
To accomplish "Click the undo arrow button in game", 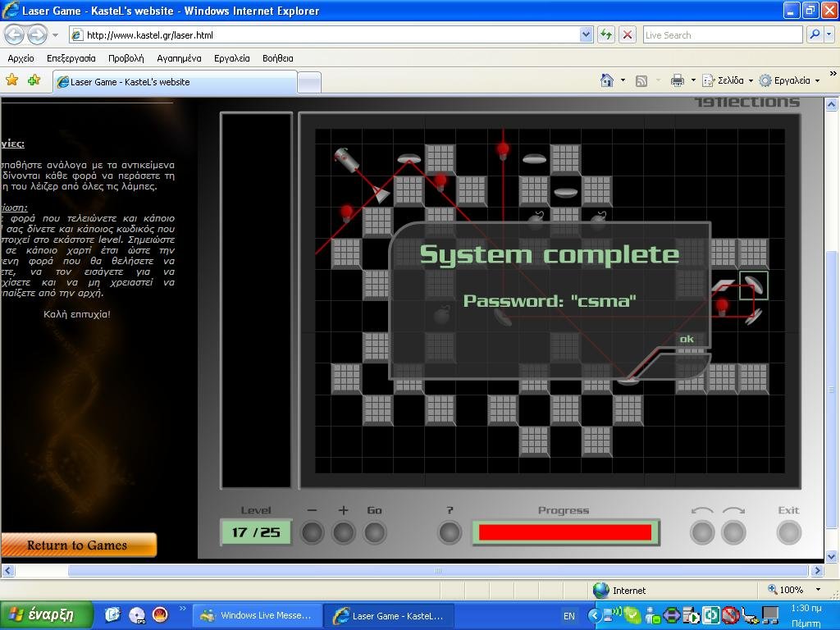I will (x=702, y=532).
